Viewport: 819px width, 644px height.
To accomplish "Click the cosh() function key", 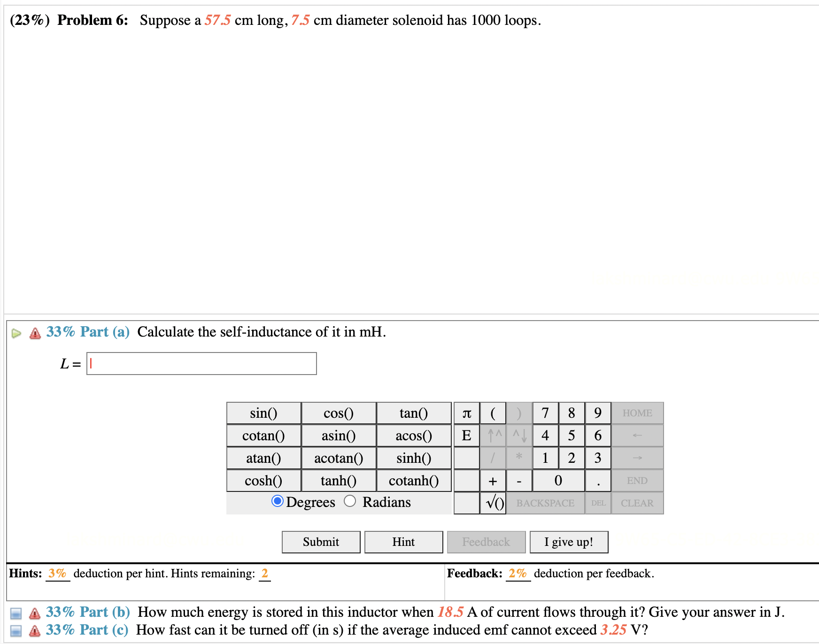I will [x=263, y=481].
